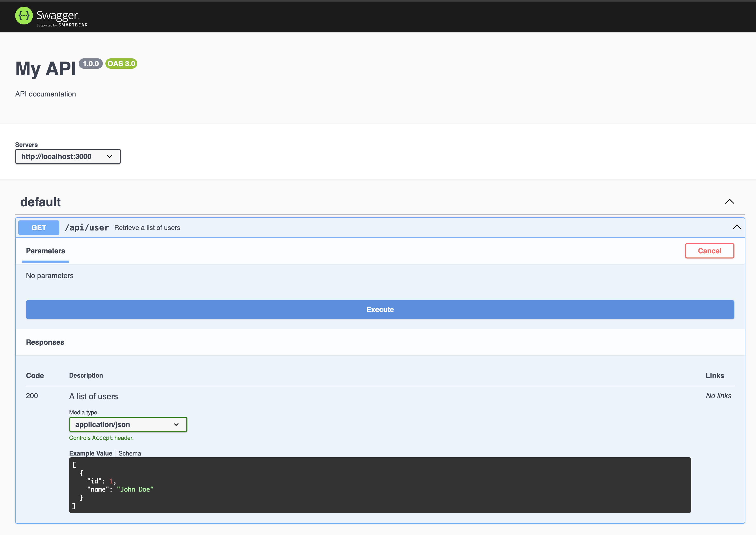The image size is (756, 535).
Task: Switch to the Schema tab
Action: (129, 453)
